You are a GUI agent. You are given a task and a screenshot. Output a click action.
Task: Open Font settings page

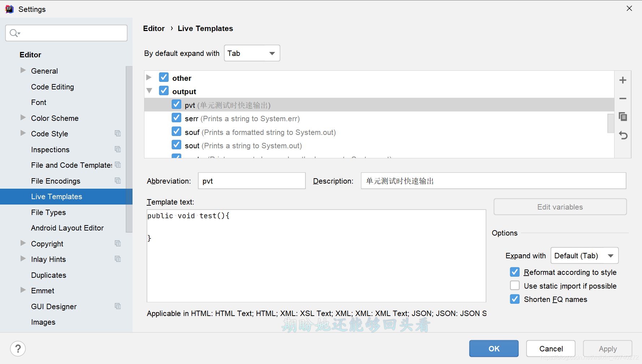pos(39,102)
